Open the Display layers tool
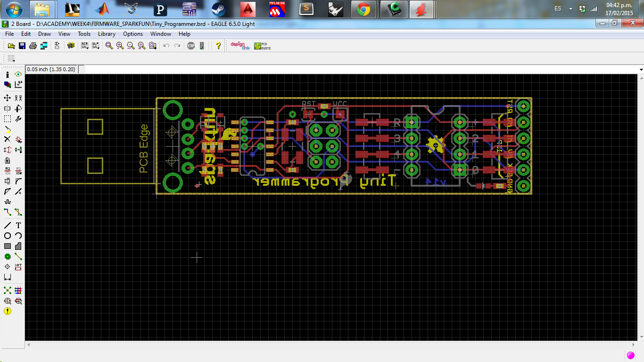Viewport: 644px width, 362px height. tap(8, 85)
